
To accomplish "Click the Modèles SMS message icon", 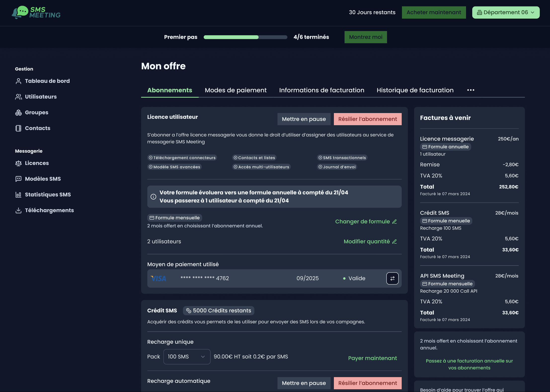I will point(18,179).
